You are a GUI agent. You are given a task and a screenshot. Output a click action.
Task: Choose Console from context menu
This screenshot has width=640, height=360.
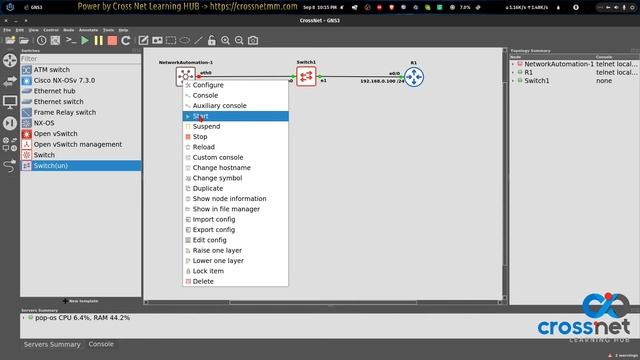(x=236, y=95)
